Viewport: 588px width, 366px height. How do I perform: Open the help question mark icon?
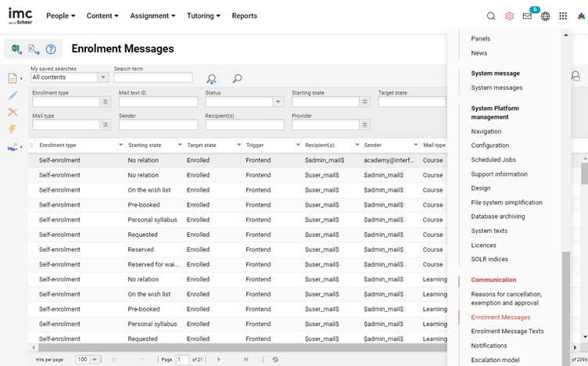click(x=51, y=49)
